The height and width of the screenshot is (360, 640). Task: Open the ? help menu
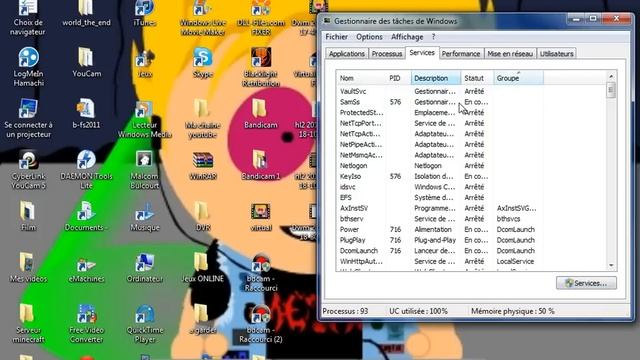click(433, 37)
